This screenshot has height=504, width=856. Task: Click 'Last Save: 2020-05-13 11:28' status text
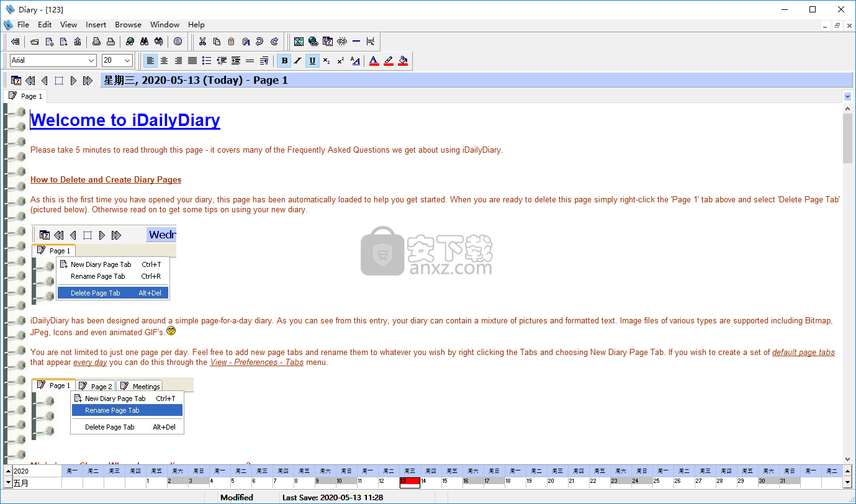332,497
